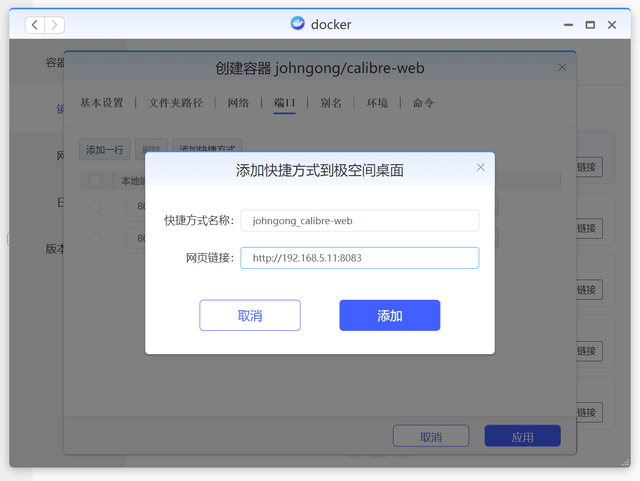Click 取消 in the shortcut dialog
The width and height of the screenshot is (640, 481).
pyautogui.click(x=250, y=315)
